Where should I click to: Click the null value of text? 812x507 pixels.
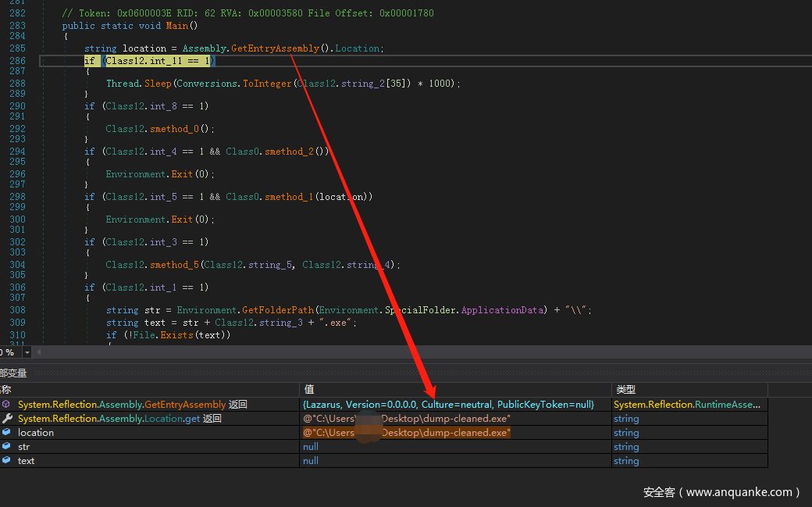[x=311, y=460]
